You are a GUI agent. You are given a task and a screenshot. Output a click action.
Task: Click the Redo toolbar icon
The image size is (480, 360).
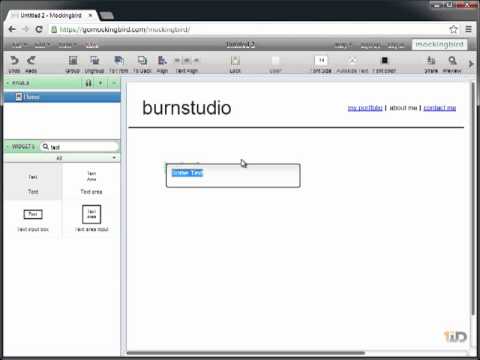tap(31, 60)
